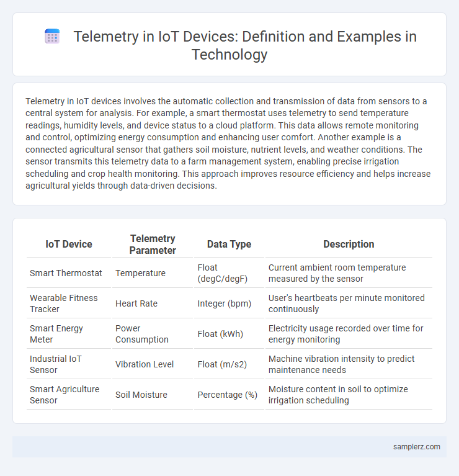
Task: Click the intro paragraph starting 'Telemetry in IoT devices involves'
Action: coord(228,143)
